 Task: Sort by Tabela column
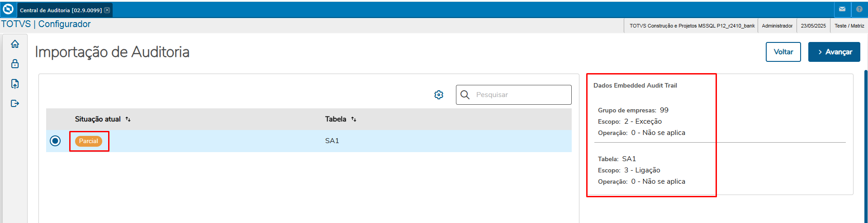[354, 119]
